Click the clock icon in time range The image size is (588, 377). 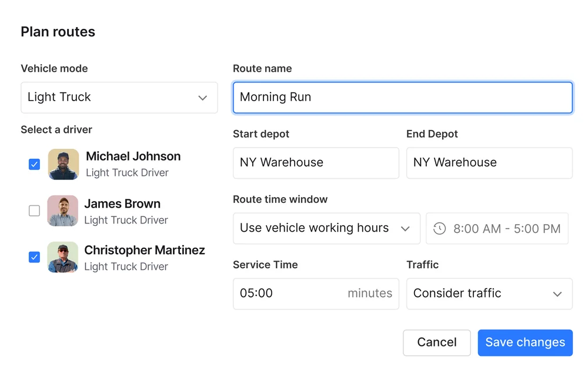click(439, 228)
